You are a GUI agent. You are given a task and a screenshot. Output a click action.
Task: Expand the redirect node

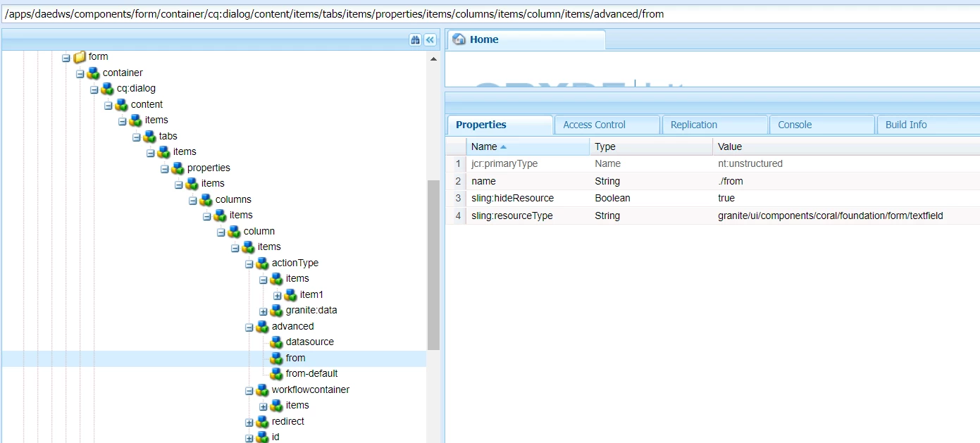pos(249,422)
